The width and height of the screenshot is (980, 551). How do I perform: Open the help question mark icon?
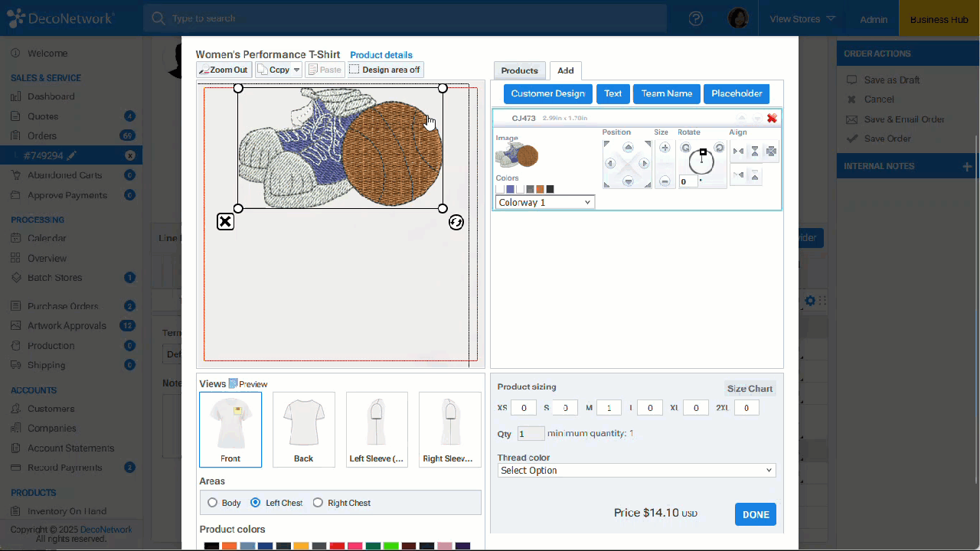click(x=696, y=19)
